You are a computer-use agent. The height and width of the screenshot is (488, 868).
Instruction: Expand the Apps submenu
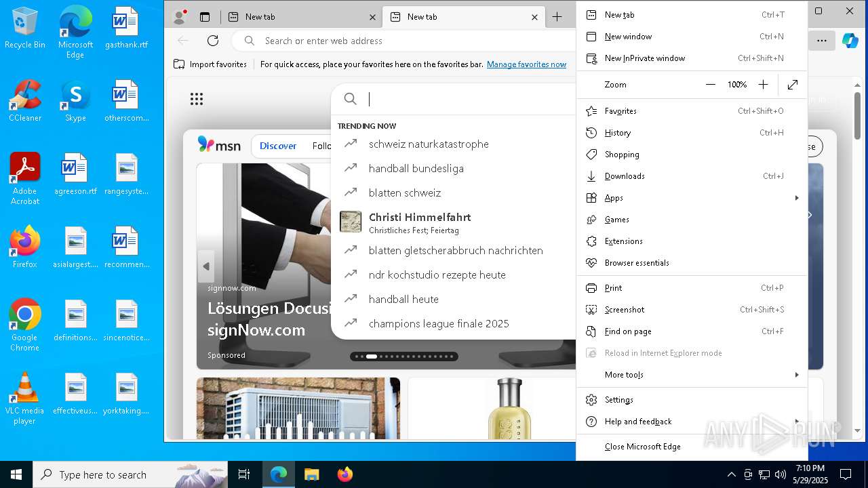[692, 198]
